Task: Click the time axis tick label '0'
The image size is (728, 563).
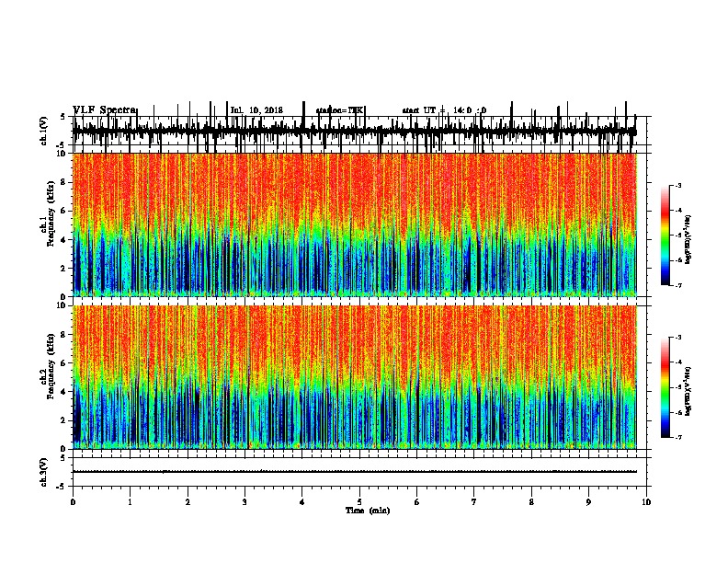Action: 73,502
